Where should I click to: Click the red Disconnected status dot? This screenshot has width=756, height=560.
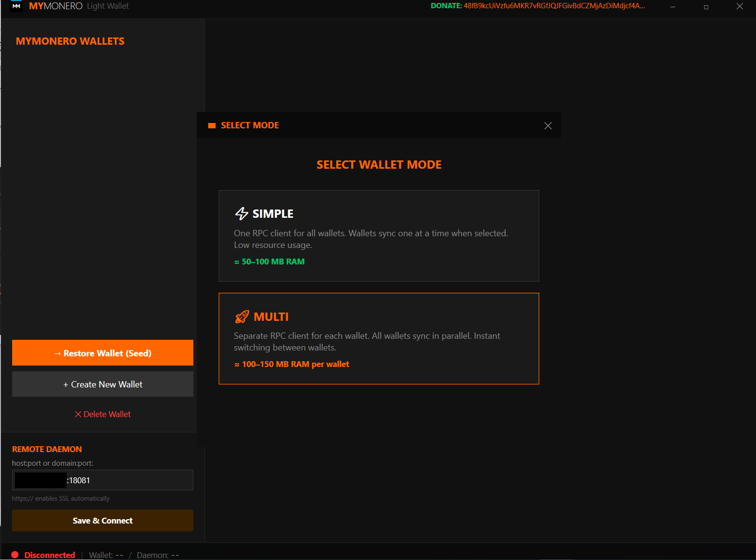pos(15,555)
